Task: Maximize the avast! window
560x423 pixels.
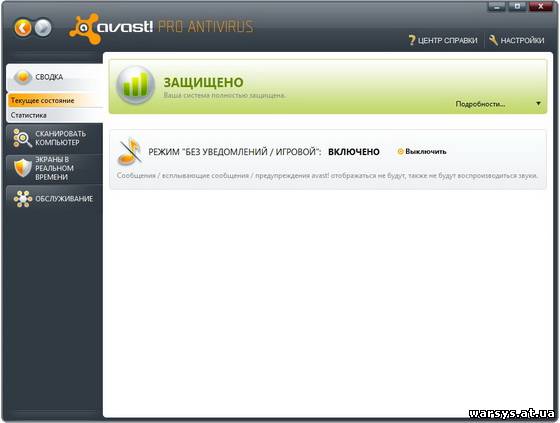Action: (x=517, y=6)
